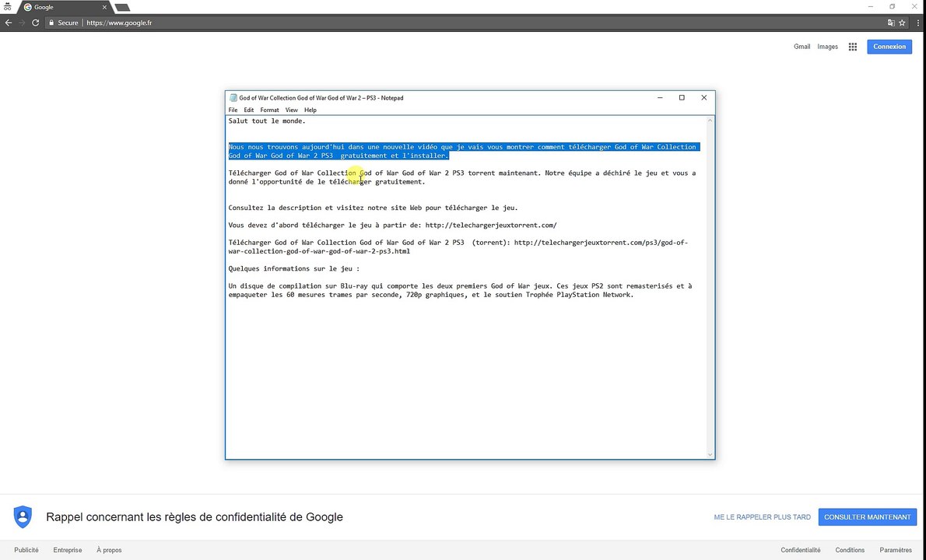Open Chrome's three-dot menu
Image resolution: width=926 pixels, height=560 pixels.
point(917,23)
